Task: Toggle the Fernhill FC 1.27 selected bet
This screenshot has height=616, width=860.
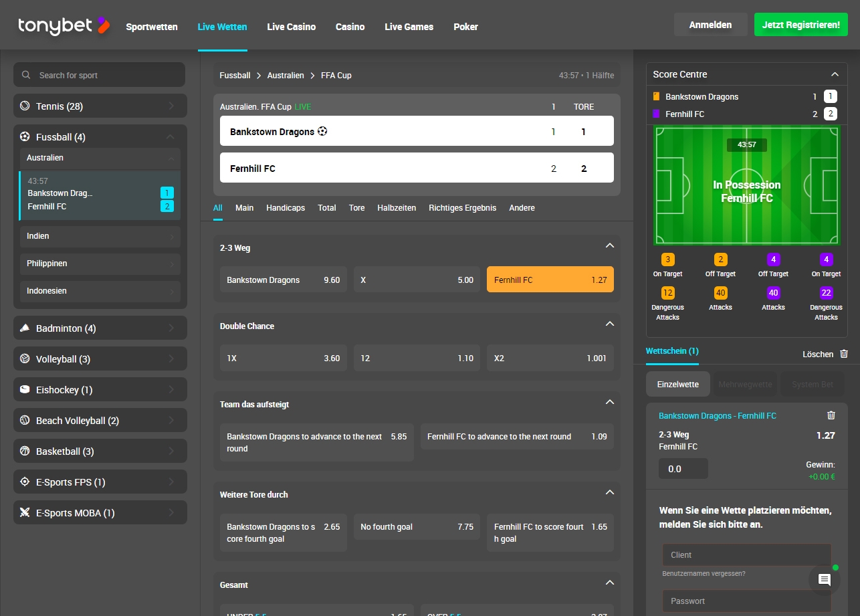Action: [550, 280]
